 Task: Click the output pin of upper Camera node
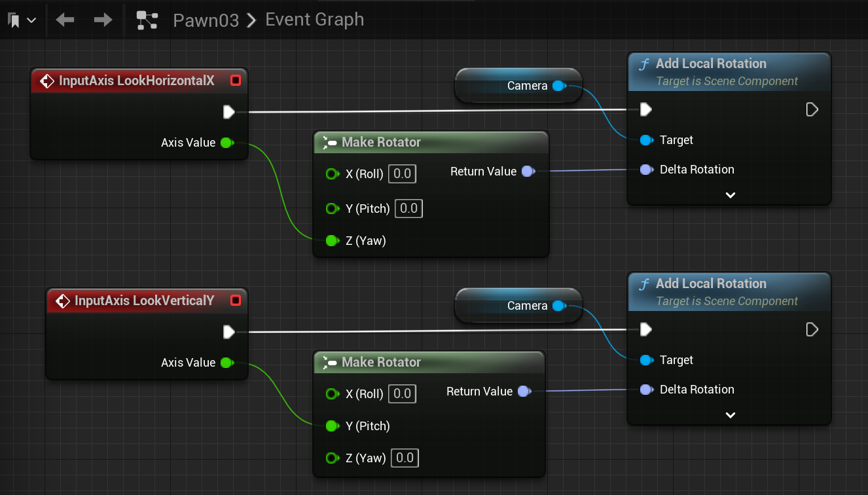558,86
